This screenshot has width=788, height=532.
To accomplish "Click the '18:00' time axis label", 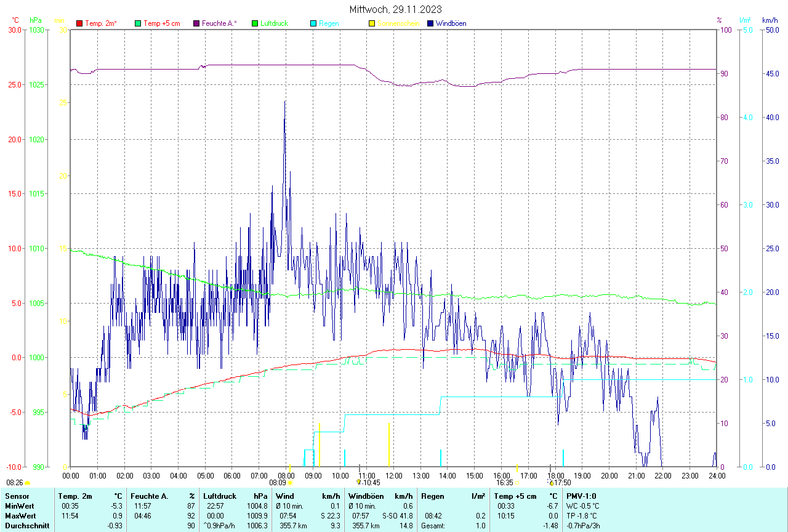I will pos(556,476).
